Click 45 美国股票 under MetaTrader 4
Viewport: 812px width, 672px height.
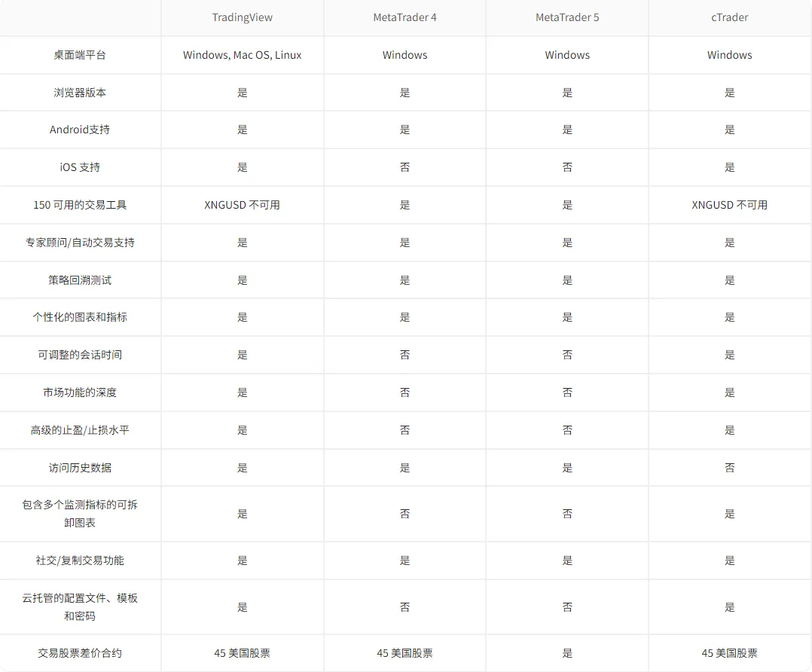point(404,653)
